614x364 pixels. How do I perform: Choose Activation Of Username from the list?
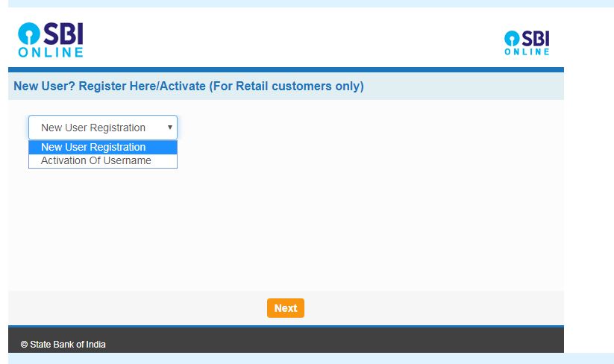click(x=103, y=161)
